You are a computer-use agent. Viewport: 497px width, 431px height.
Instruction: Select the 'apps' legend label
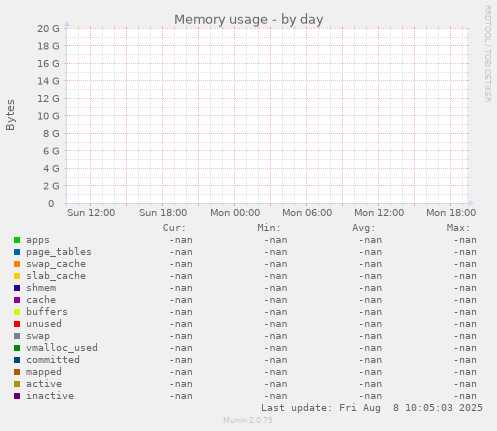38,240
